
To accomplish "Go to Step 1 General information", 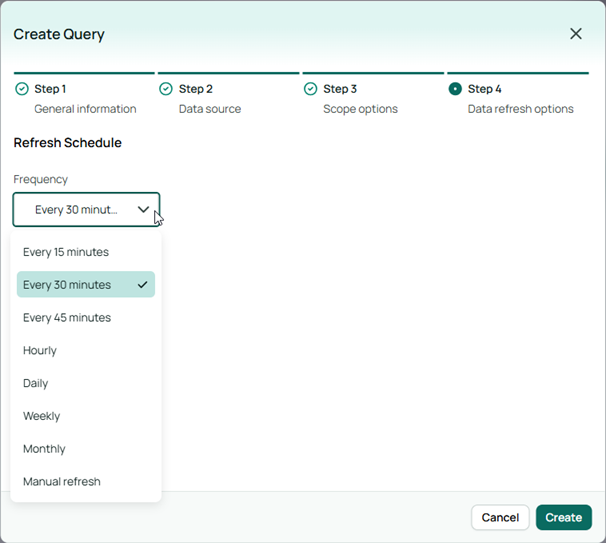I will pyautogui.click(x=84, y=94).
